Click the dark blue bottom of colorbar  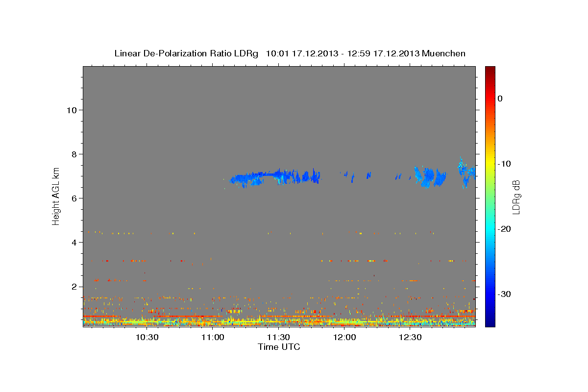490,322
